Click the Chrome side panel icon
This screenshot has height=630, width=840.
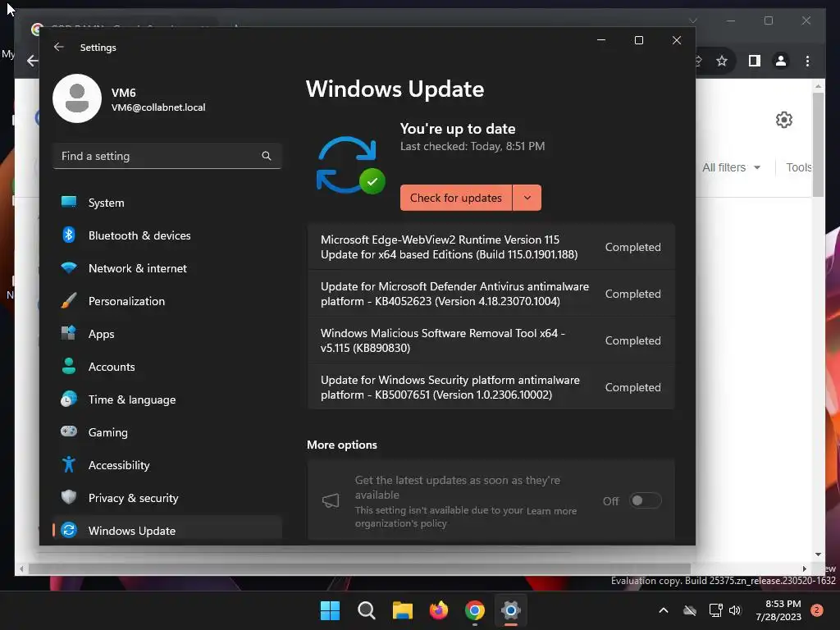click(755, 61)
